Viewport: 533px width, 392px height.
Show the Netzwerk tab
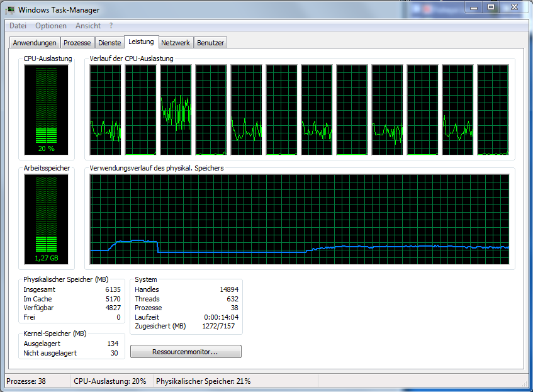[176, 43]
